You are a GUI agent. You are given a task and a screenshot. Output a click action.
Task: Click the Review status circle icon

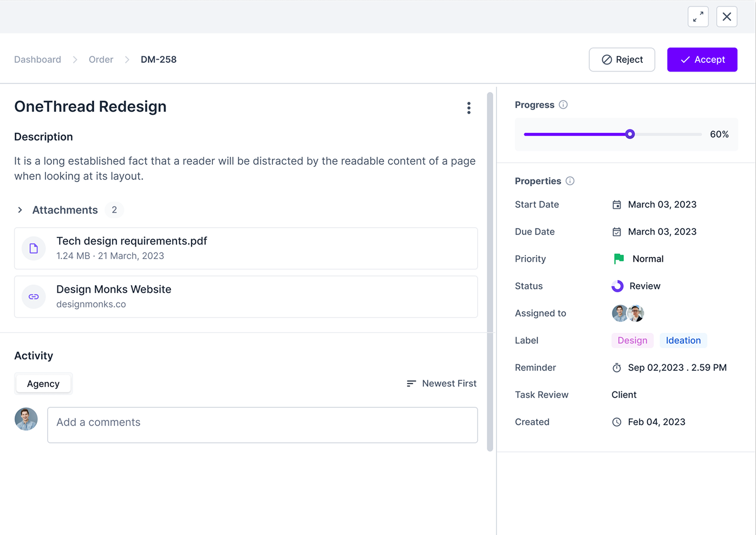click(617, 286)
